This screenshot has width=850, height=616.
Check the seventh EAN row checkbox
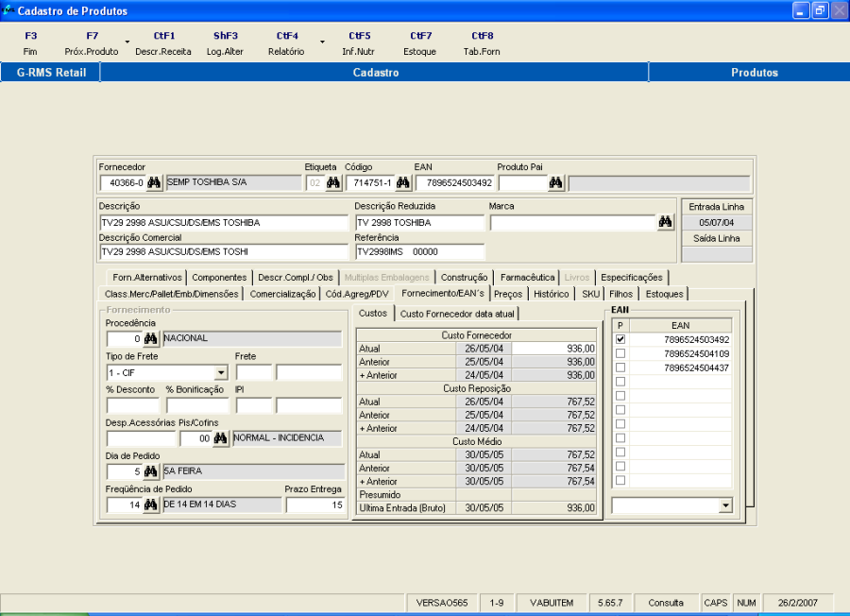[620, 424]
